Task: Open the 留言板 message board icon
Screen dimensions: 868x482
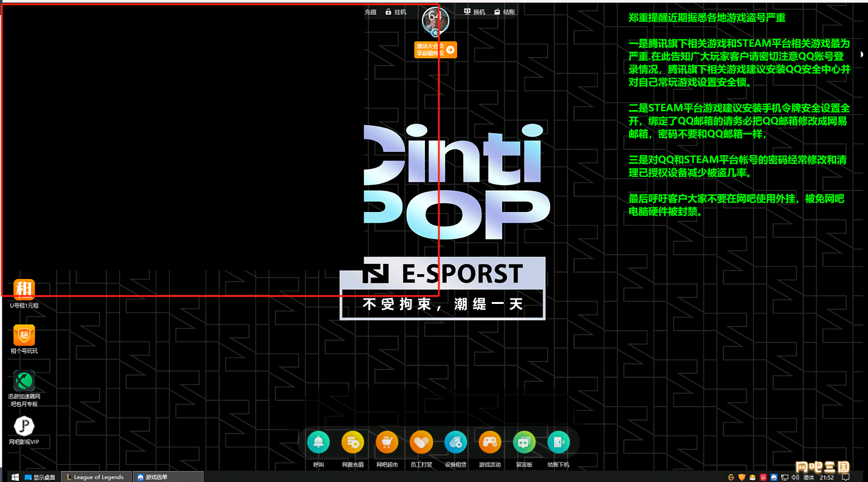Action: (525, 442)
